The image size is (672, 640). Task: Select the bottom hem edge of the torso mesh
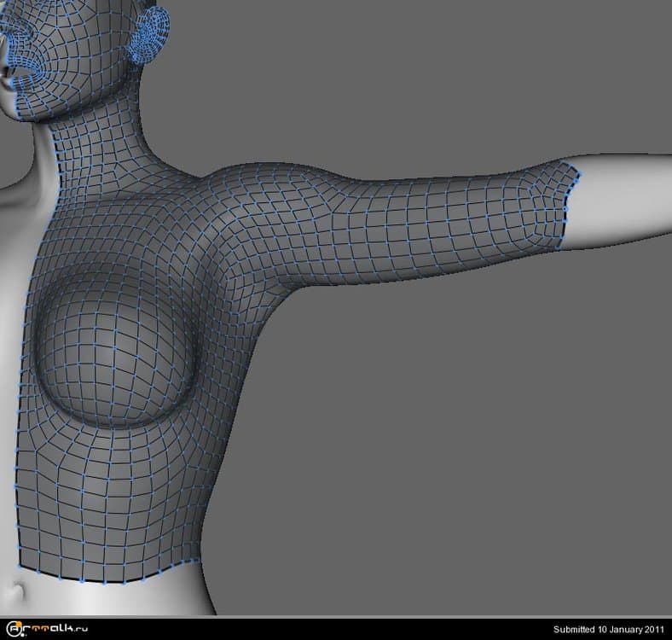[x=111, y=576]
